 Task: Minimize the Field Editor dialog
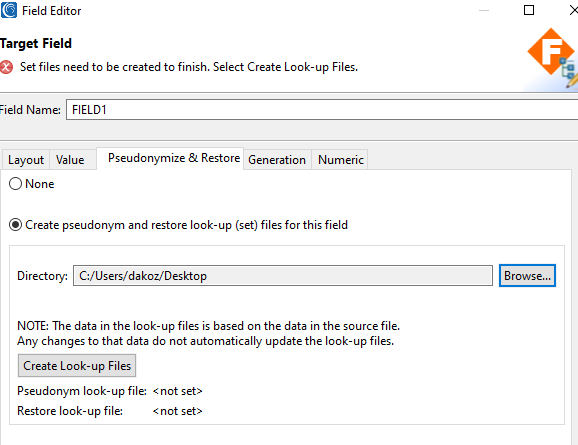pyautogui.click(x=484, y=10)
